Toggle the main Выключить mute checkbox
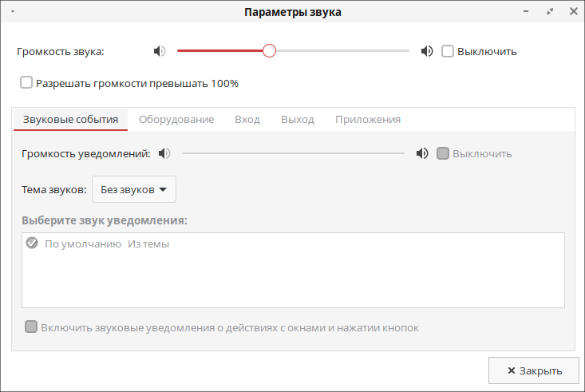Image resolution: width=585 pixels, height=392 pixels. tap(448, 51)
